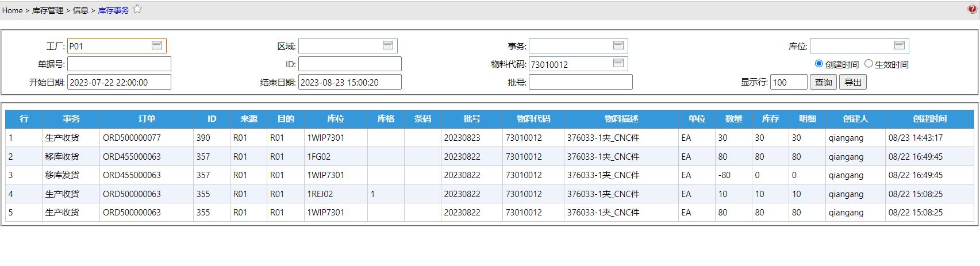Select the 生效时间 radio button
The image size is (980, 266).
tap(868, 64)
